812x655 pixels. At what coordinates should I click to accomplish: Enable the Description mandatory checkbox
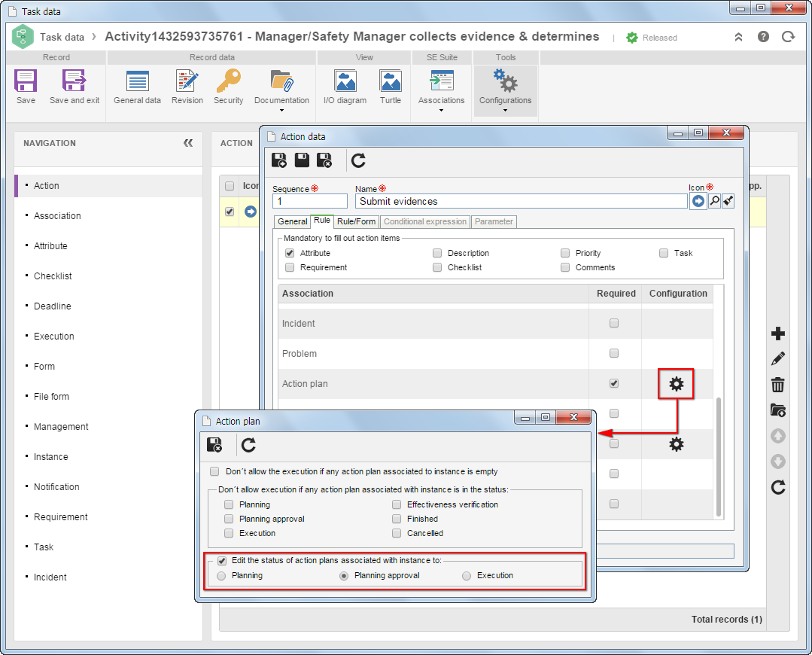(x=437, y=253)
